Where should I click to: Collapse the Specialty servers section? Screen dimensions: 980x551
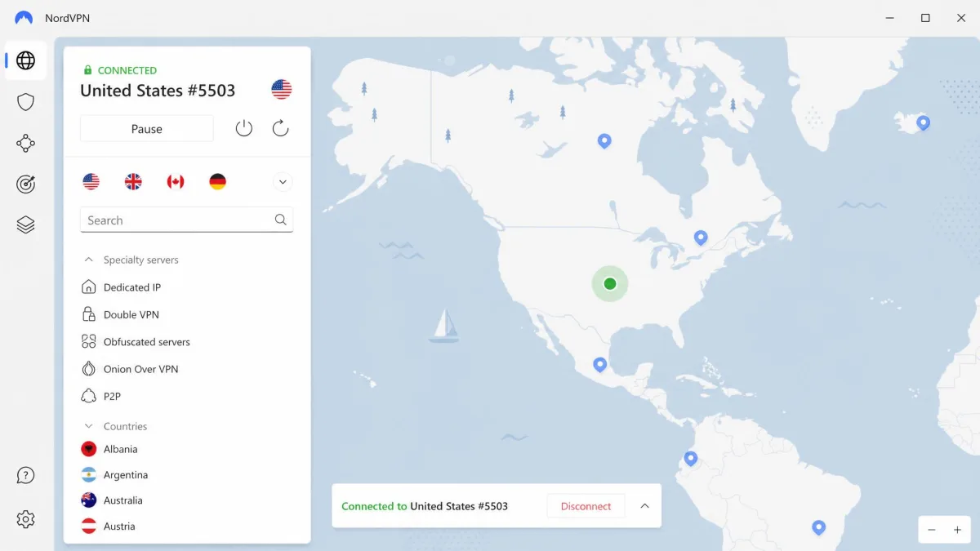pos(89,260)
